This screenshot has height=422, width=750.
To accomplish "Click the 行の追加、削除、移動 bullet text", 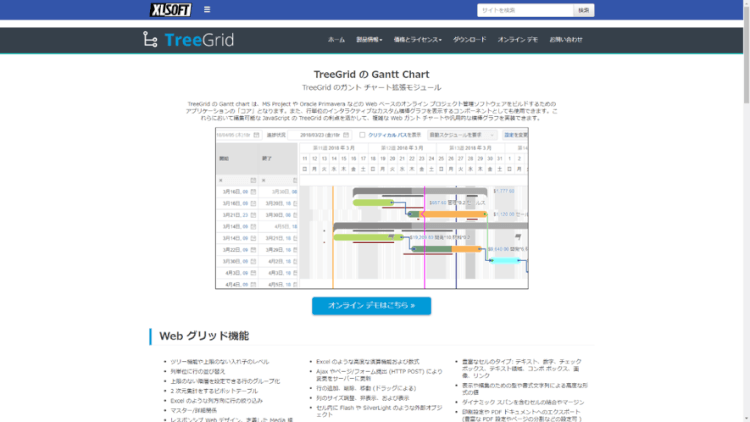I will pos(366,389).
